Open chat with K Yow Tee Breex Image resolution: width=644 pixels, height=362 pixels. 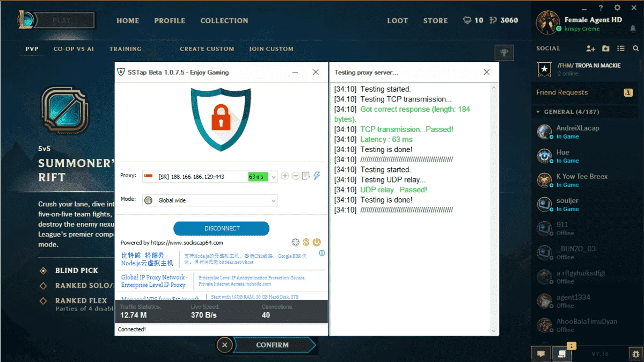point(585,180)
